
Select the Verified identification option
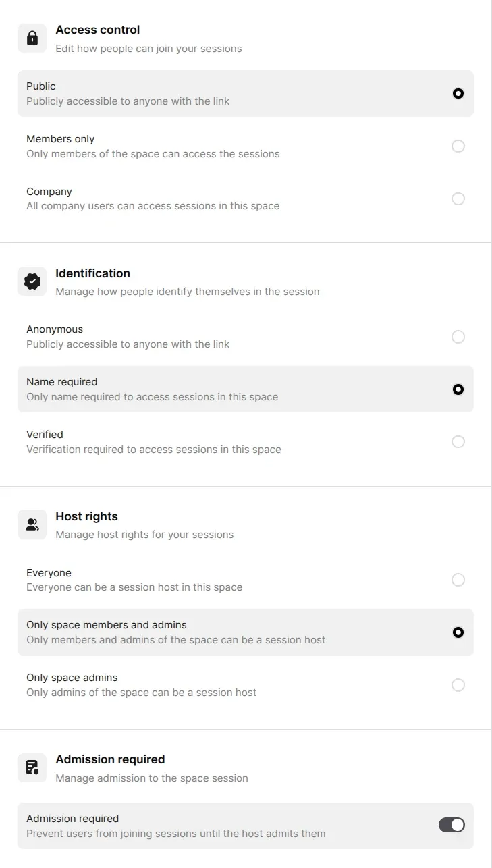(458, 441)
